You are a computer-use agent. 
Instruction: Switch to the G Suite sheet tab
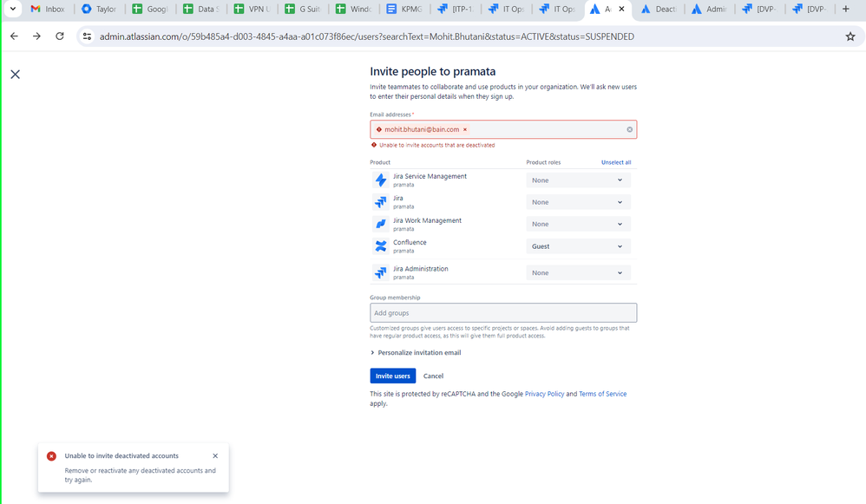pyautogui.click(x=303, y=9)
